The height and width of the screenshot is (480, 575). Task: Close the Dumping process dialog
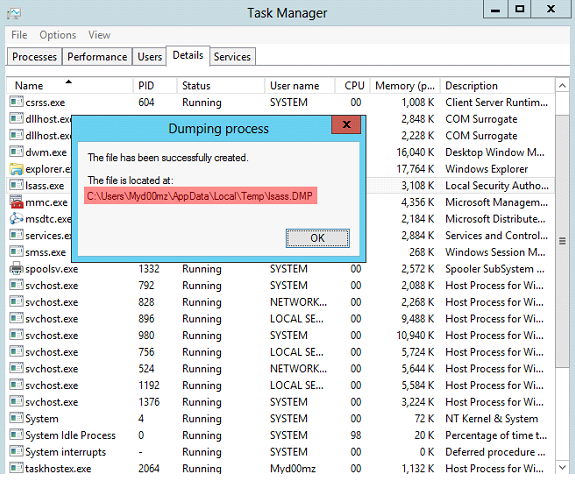[x=346, y=125]
